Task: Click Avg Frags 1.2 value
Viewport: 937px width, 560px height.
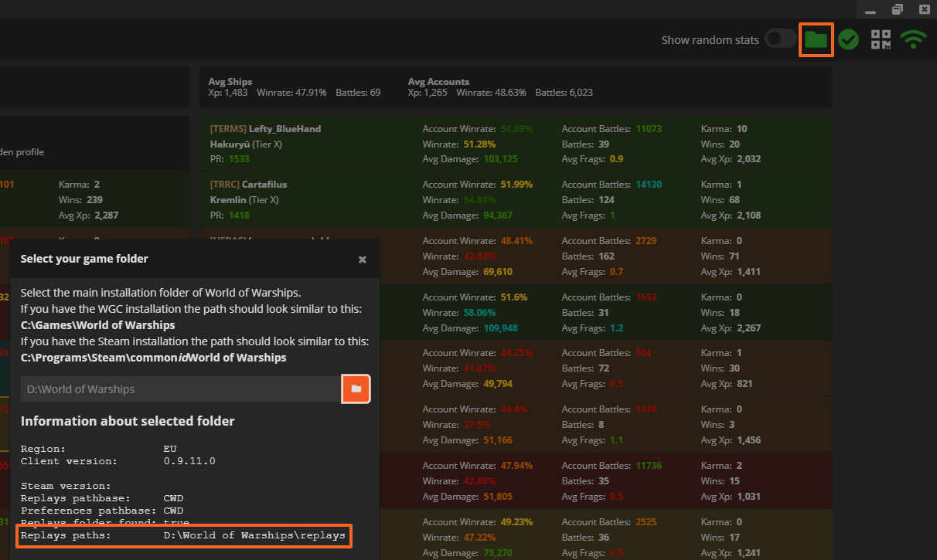Action: click(616, 328)
